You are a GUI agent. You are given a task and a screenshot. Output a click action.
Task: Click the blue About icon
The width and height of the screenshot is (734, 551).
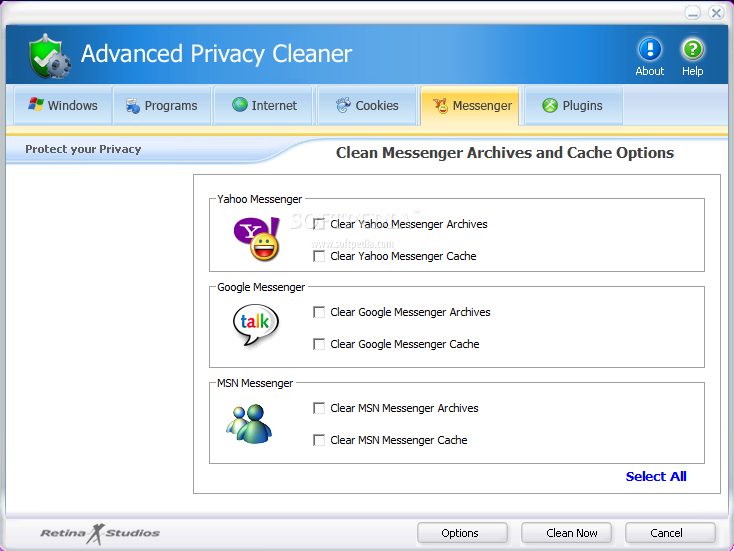[650, 49]
